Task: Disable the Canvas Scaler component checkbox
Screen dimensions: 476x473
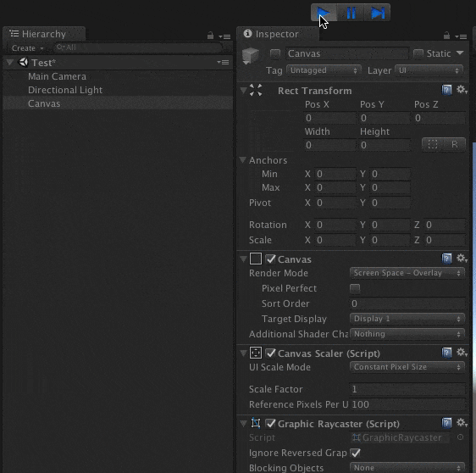Action: [270, 353]
